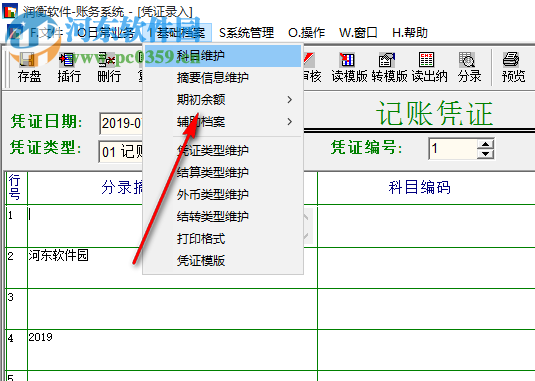Click 科目编码 cell in row 2

pyautogui.click(x=426, y=268)
